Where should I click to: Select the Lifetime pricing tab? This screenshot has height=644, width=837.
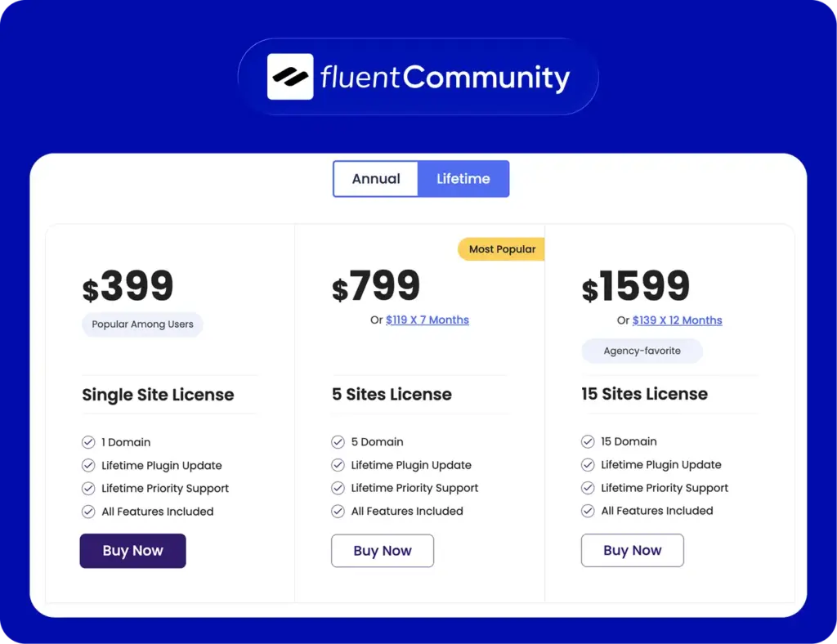click(x=463, y=178)
